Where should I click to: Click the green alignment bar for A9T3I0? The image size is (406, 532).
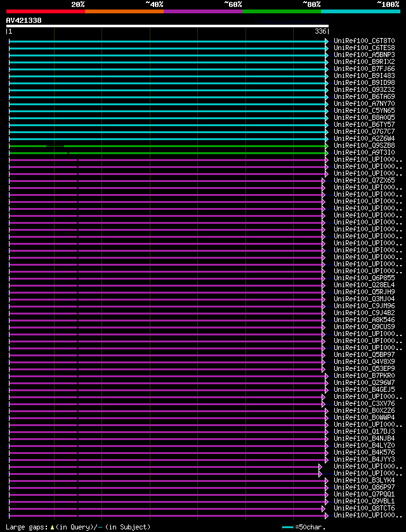pos(167,153)
